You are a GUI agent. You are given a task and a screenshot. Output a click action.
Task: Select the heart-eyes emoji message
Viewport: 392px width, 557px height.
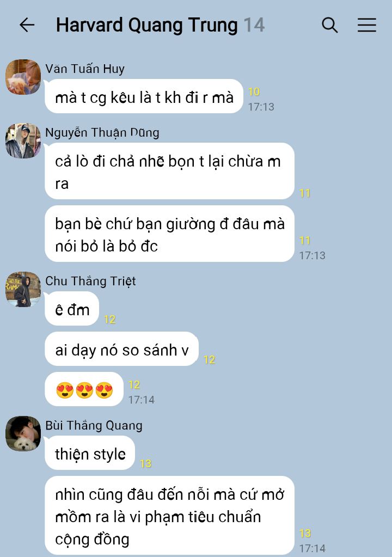coord(84,389)
